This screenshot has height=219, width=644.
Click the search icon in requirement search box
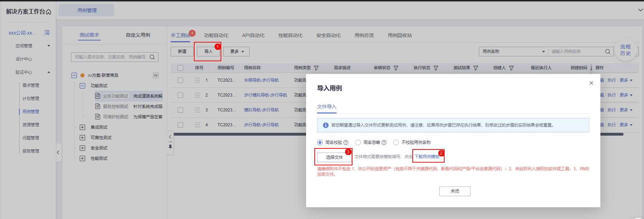[152, 57]
